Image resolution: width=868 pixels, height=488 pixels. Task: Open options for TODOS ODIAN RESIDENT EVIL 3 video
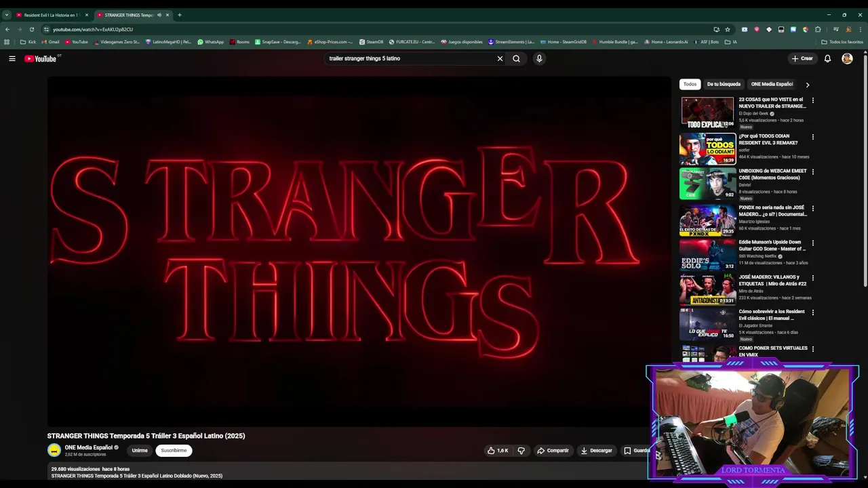[x=812, y=137]
